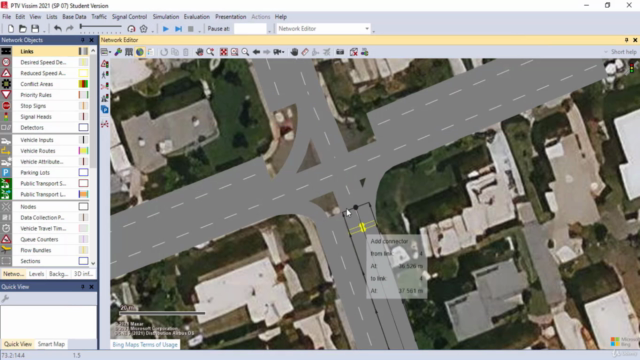The width and height of the screenshot is (640, 360).
Task: Open network editor layout dropdown
Action: pos(105,52)
